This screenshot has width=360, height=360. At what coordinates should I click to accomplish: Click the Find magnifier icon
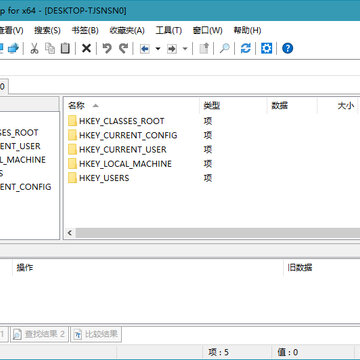click(x=224, y=49)
